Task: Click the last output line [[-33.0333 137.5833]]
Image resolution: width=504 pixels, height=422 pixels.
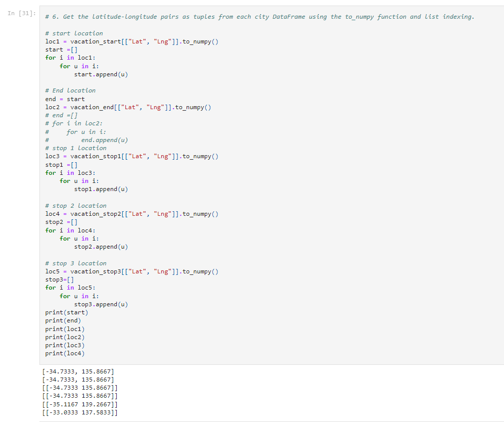Action: click(x=79, y=412)
